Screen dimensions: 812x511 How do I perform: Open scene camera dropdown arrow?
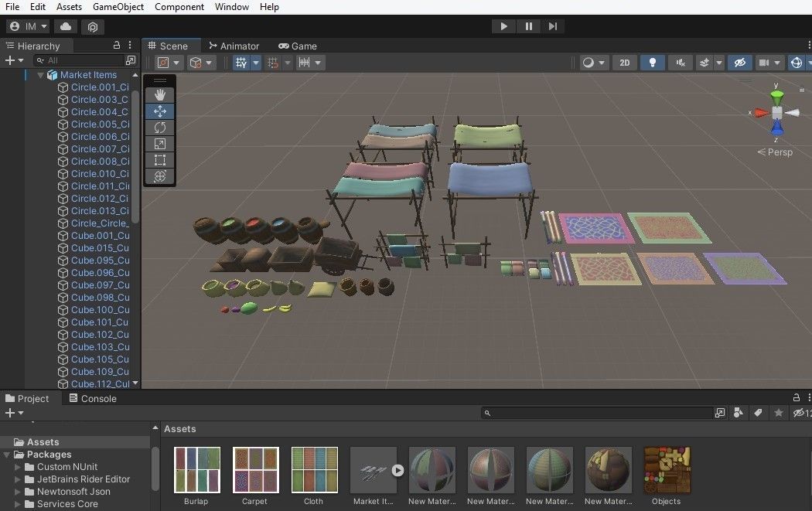[x=777, y=63]
